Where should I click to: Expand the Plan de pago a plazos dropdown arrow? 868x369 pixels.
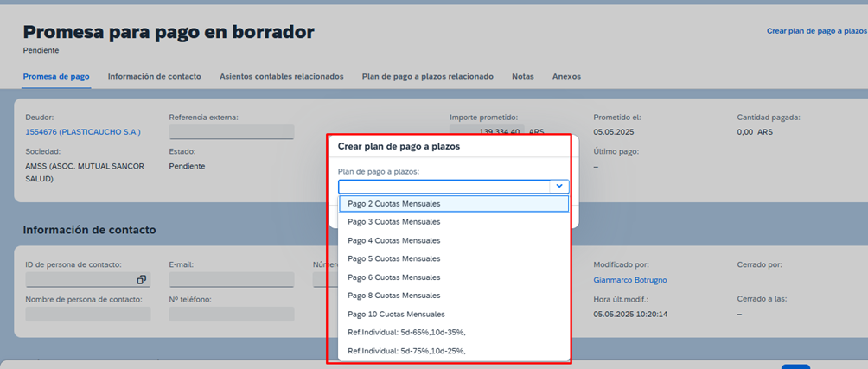click(560, 186)
